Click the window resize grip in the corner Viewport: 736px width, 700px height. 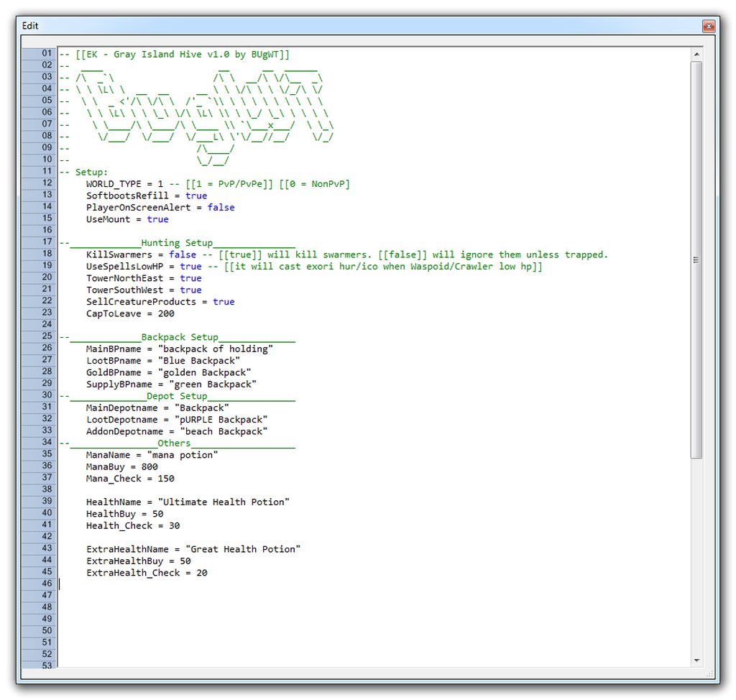tap(709, 673)
